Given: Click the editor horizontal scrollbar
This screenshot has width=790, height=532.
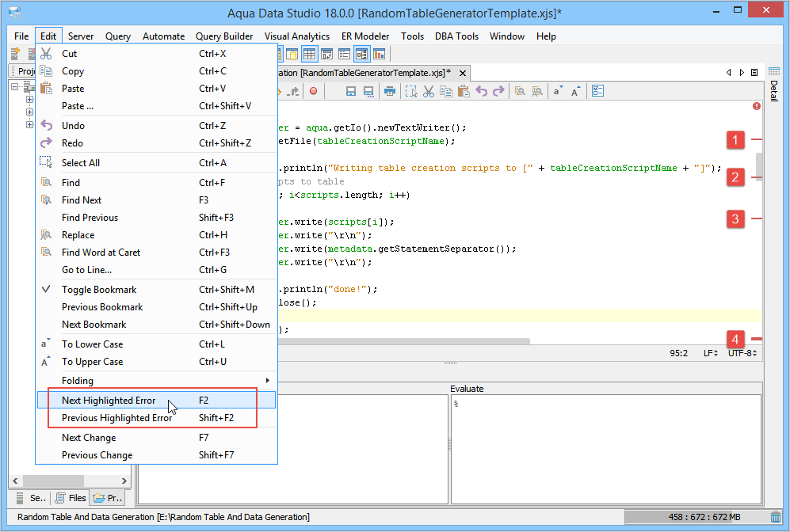Looking at the screenshot, I should 404,341.
